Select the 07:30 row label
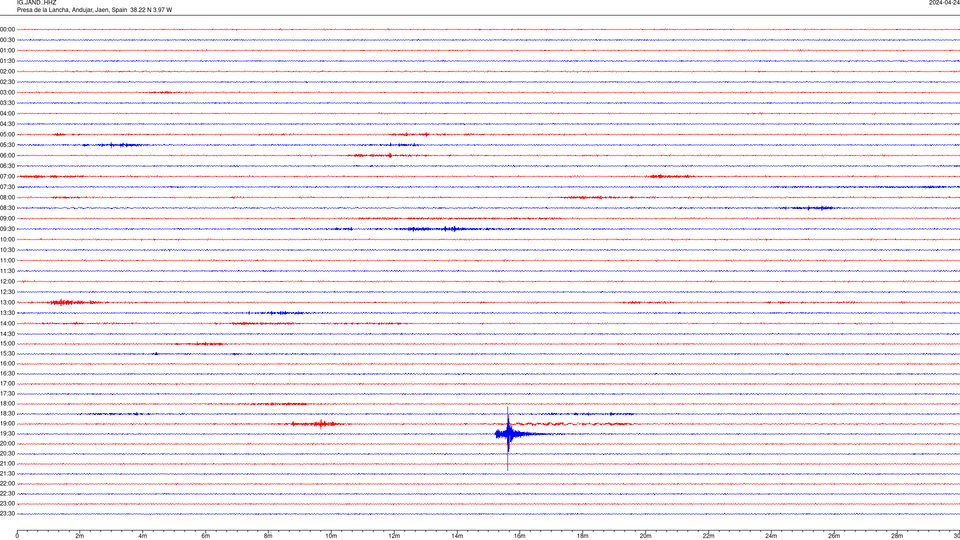The height and width of the screenshot is (540, 960). [x=7, y=187]
